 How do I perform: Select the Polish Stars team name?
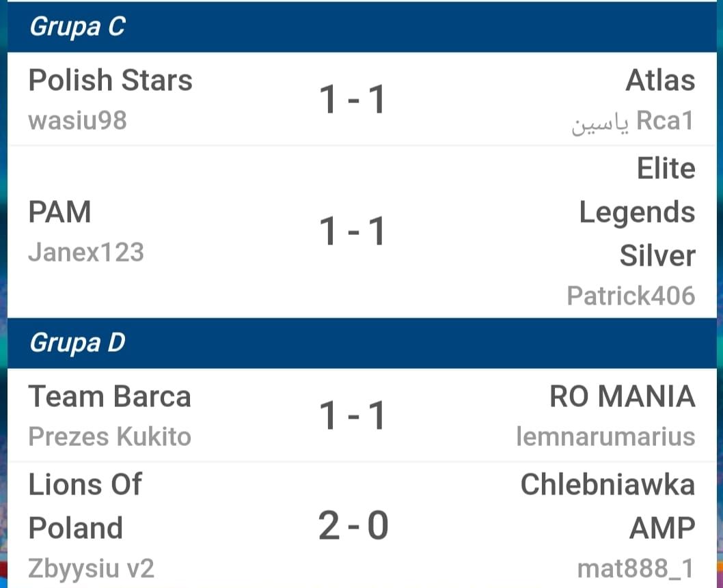tap(110, 80)
